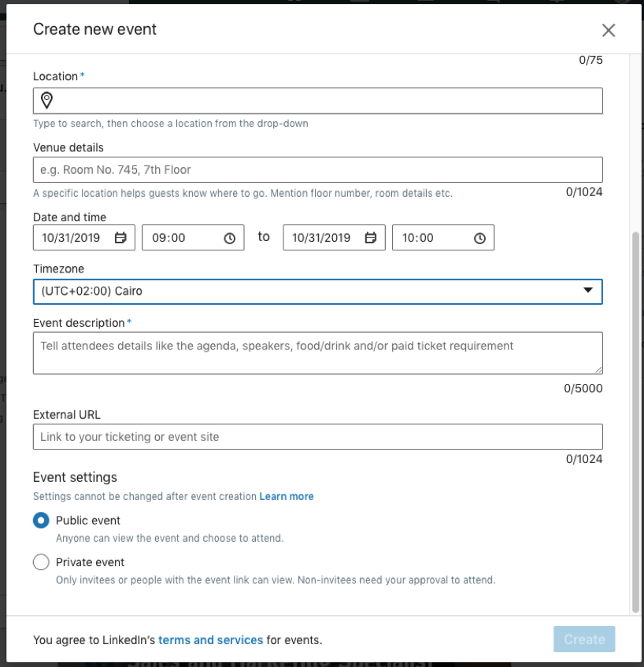Click the dialog's vertical scrollbar

(635, 417)
